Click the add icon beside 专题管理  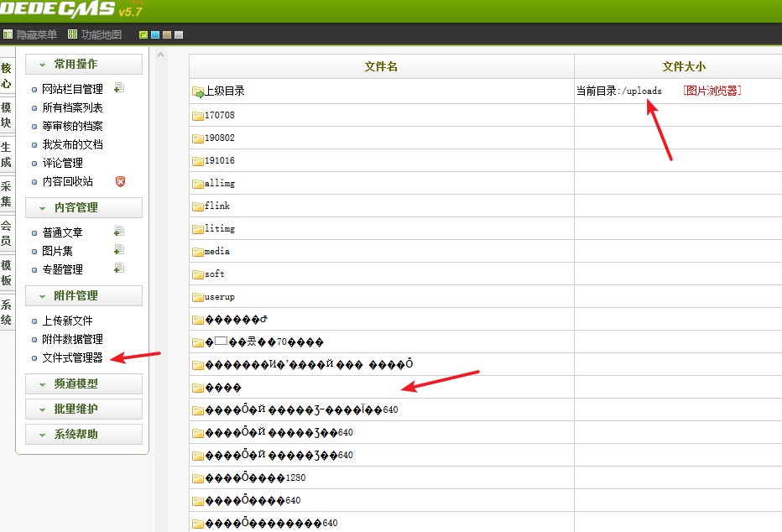tap(119, 269)
